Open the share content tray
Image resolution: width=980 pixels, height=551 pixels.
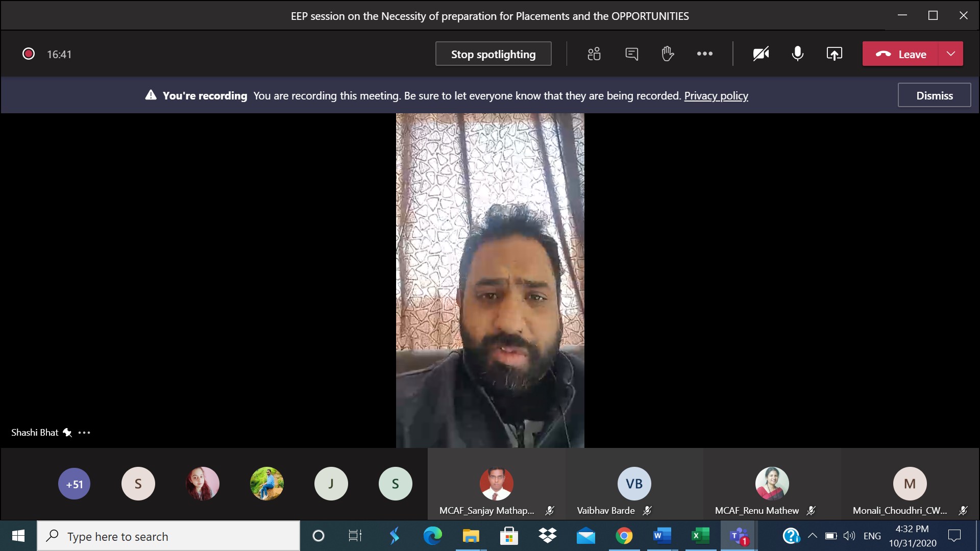click(x=834, y=54)
